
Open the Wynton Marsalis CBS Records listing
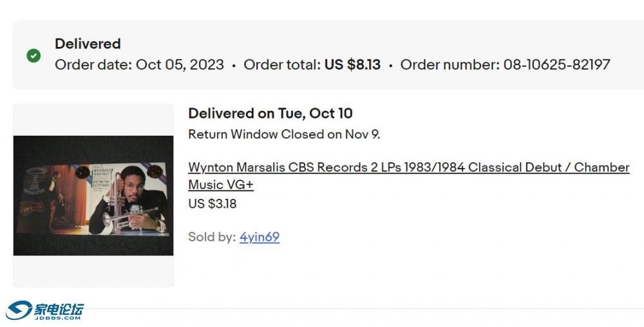[408, 167]
